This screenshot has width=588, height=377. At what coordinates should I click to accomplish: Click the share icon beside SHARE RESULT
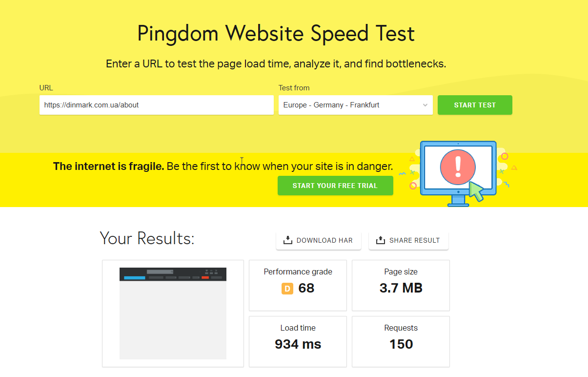[x=381, y=240]
